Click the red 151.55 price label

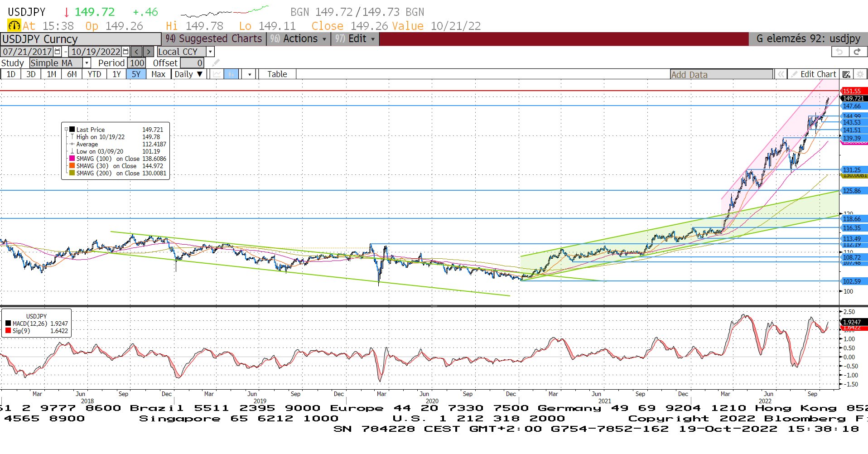(854, 91)
